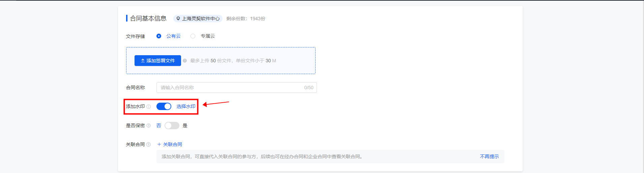Select the 公有云 storage radio button
The height and width of the screenshot is (173, 644).
pos(159,36)
